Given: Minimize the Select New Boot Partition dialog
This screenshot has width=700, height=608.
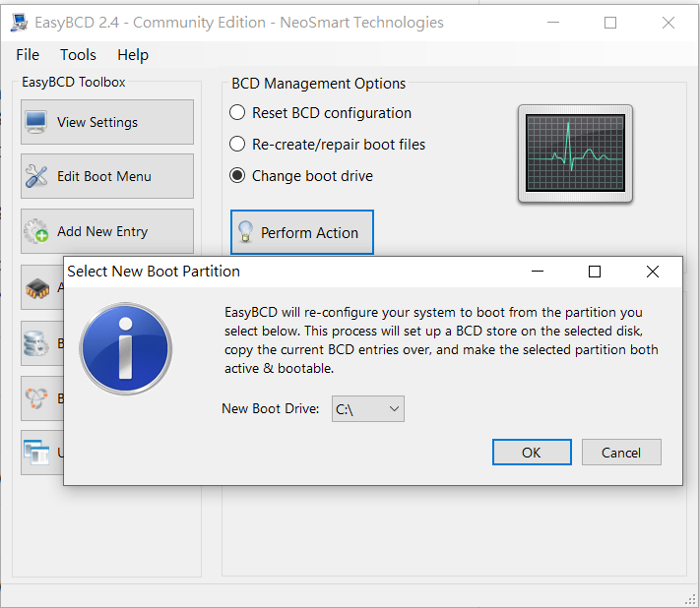Looking at the screenshot, I should coord(538,272).
